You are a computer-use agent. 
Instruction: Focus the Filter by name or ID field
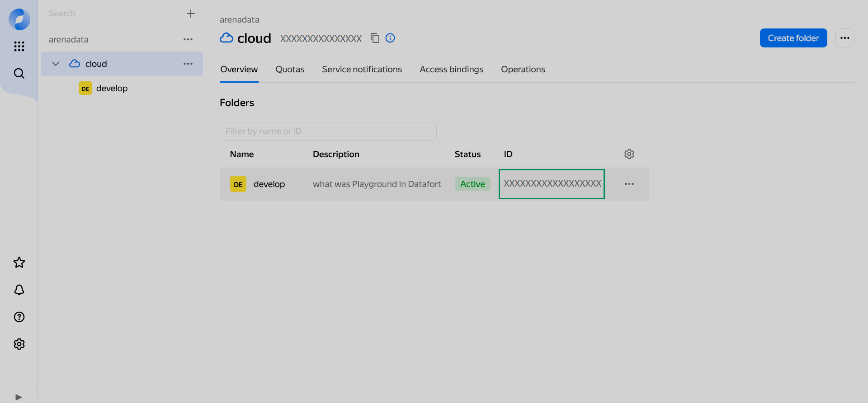point(328,131)
